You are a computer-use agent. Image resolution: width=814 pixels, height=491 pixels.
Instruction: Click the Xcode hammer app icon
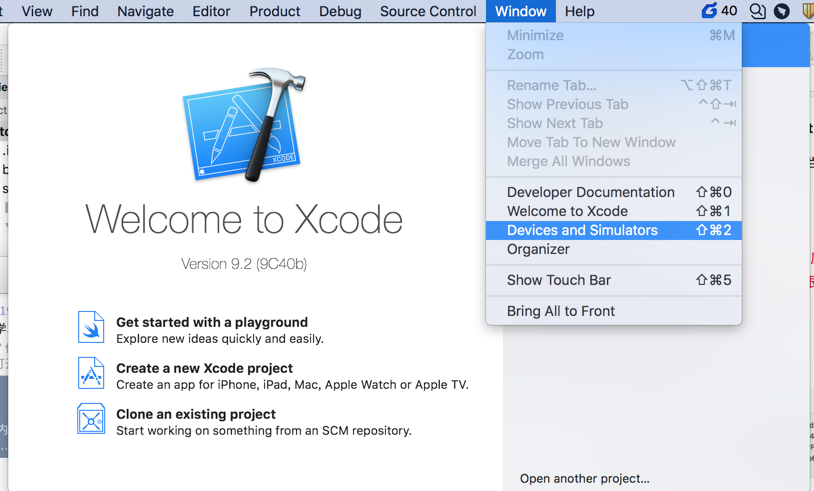(244, 125)
